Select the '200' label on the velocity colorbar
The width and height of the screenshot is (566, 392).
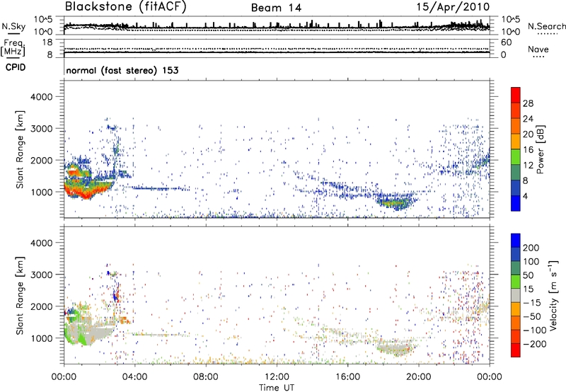pos(531,248)
